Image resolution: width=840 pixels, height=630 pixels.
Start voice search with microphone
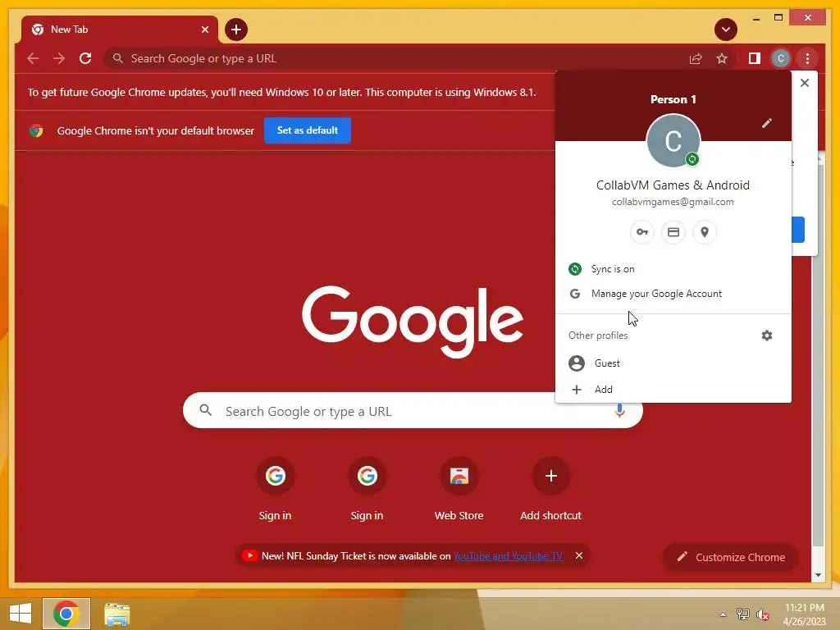point(619,411)
